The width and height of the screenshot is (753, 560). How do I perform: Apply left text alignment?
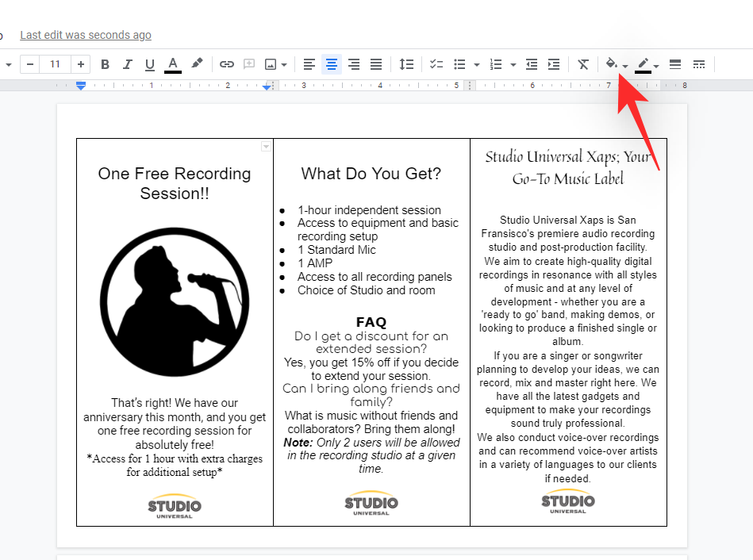coord(309,64)
